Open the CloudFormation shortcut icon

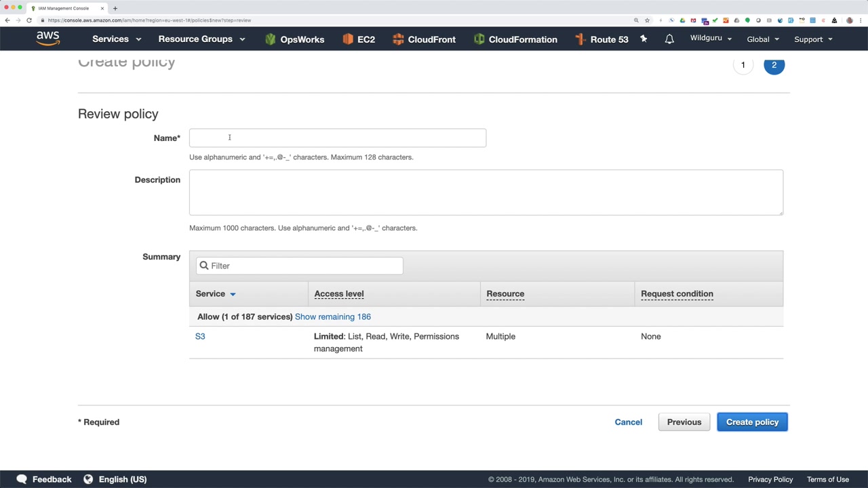(479, 39)
